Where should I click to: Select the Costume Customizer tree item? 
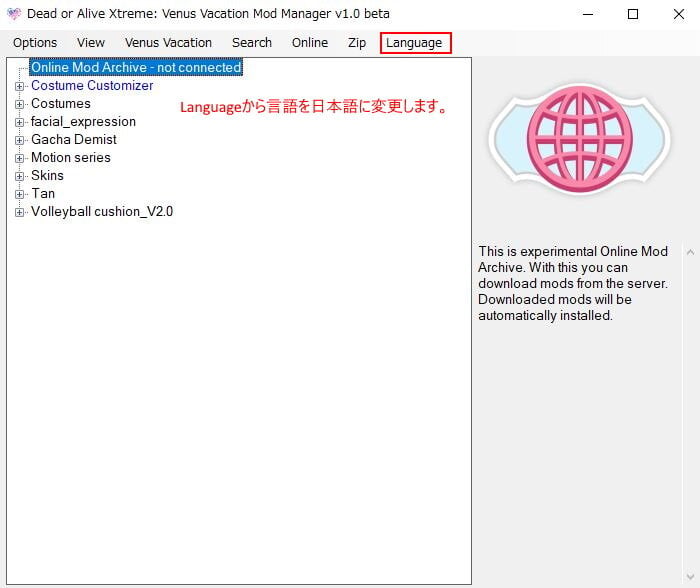click(x=92, y=85)
